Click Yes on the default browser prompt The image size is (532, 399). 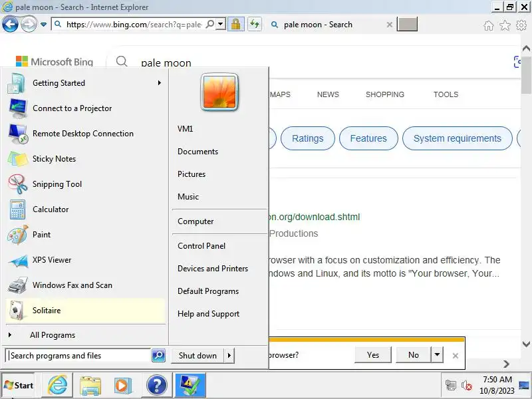click(x=373, y=355)
